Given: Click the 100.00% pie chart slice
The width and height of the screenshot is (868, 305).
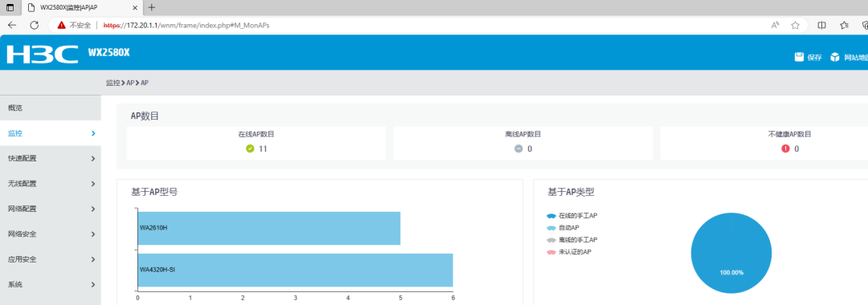Looking at the screenshot, I should point(731,253).
